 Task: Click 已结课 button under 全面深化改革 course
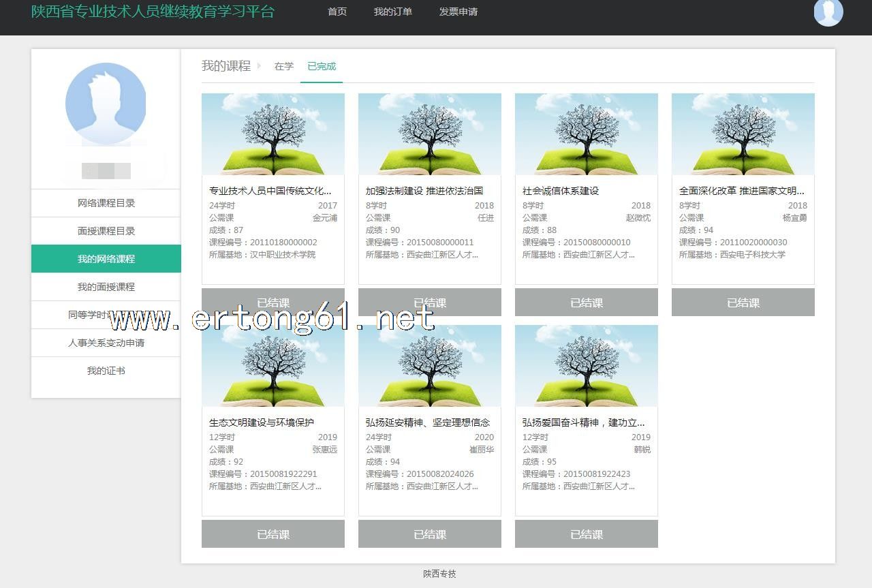pyautogui.click(x=743, y=303)
